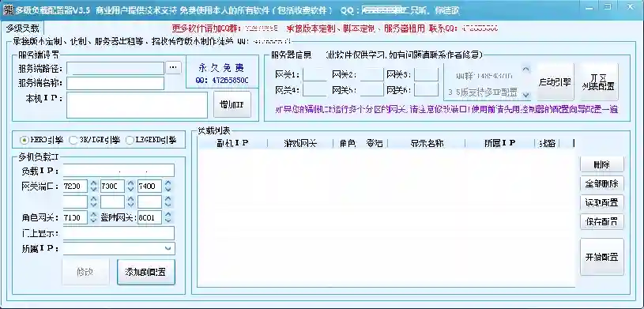Screen dimensions: 644x309
Task: Click the 7300 gateway port field
Action: click(x=112, y=187)
